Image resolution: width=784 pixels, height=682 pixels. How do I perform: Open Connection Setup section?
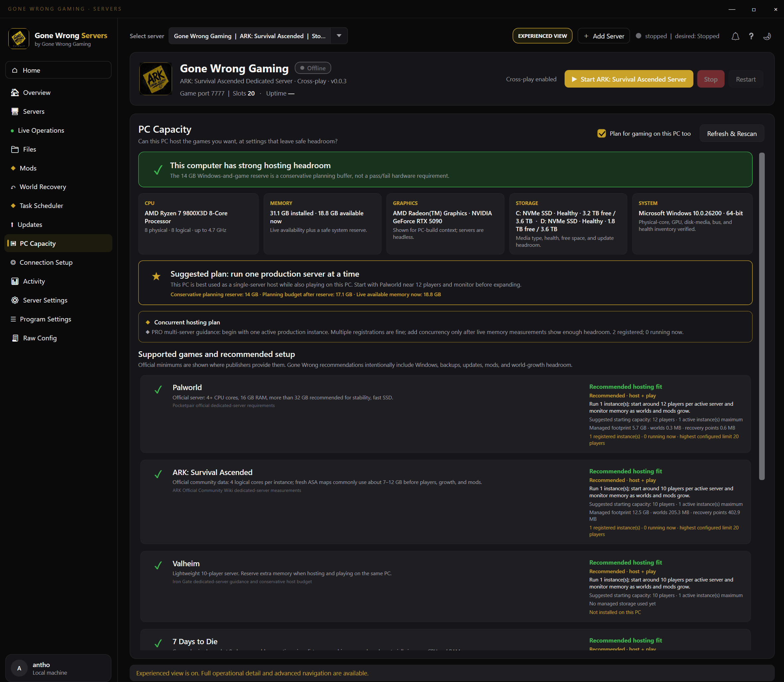58,262
